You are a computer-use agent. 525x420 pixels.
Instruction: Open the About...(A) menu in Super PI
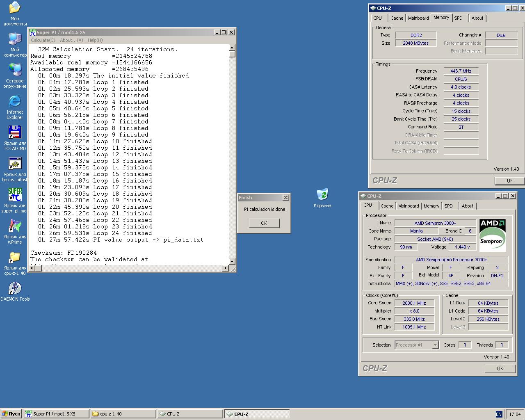tap(71, 40)
